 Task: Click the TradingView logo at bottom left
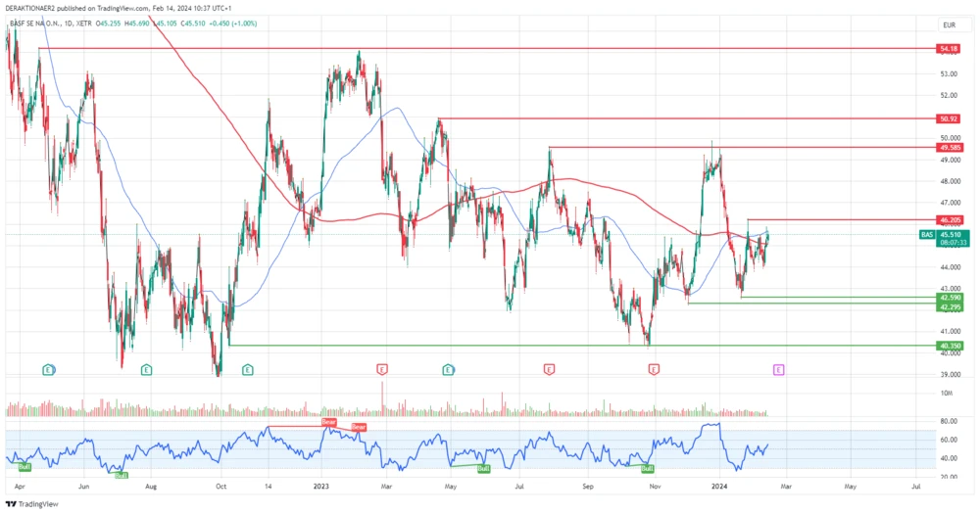[x=32, y=504]
